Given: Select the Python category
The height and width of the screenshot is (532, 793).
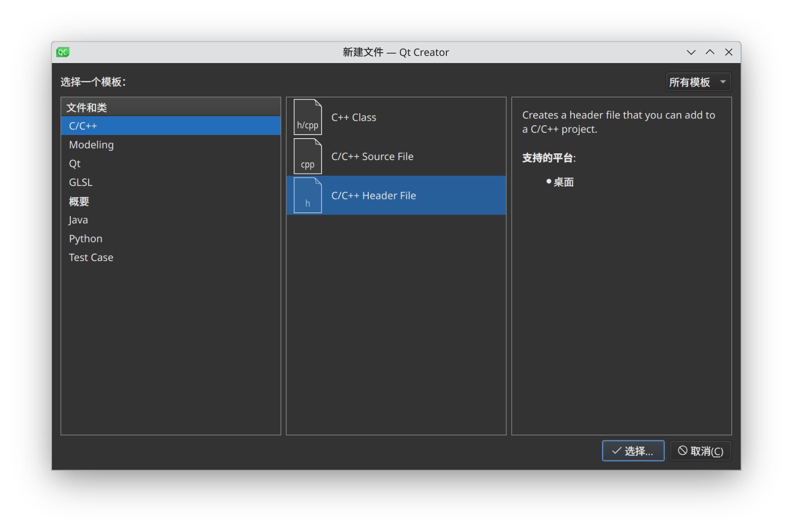Looking at the screenshot, I should (171, 239).
